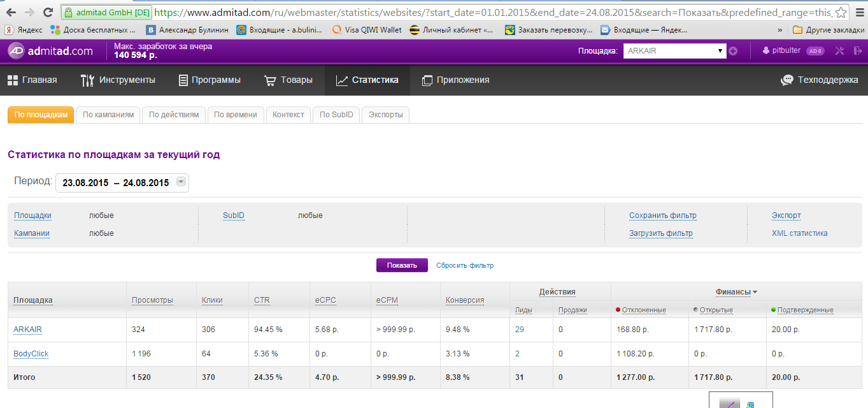Open Инструменты in main navigation

pyautogui.click(x=118, y=80)
